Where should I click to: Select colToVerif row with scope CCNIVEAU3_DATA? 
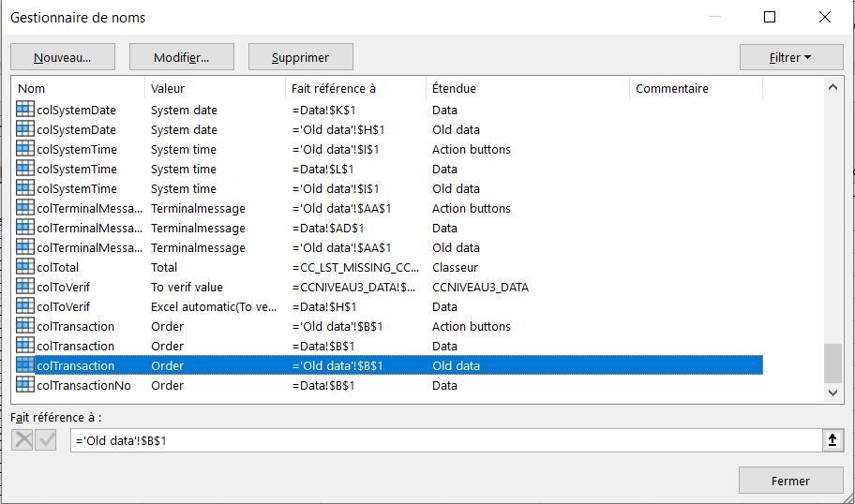click(x=389, y=287)
